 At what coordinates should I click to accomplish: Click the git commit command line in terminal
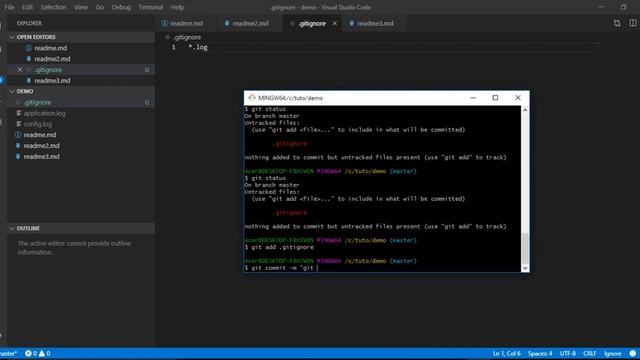tap(281, 268)
